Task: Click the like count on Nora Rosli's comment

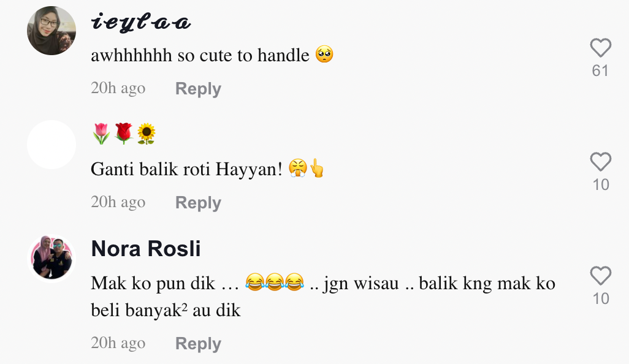Action: pyautogui.click(x=601, y=298)
